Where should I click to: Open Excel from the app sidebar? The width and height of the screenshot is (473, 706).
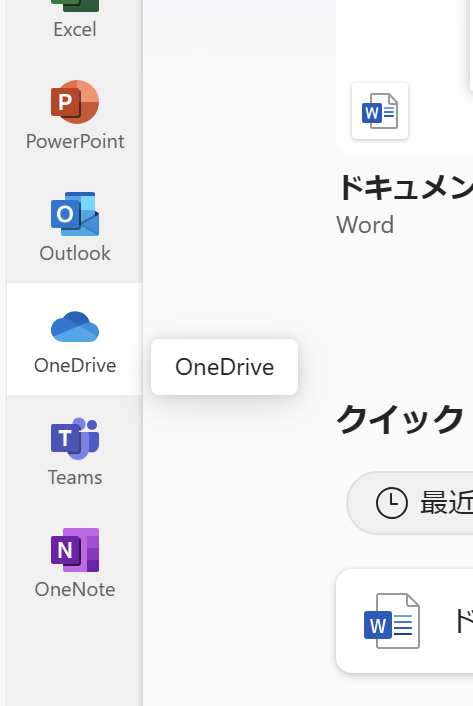(75, 20)
